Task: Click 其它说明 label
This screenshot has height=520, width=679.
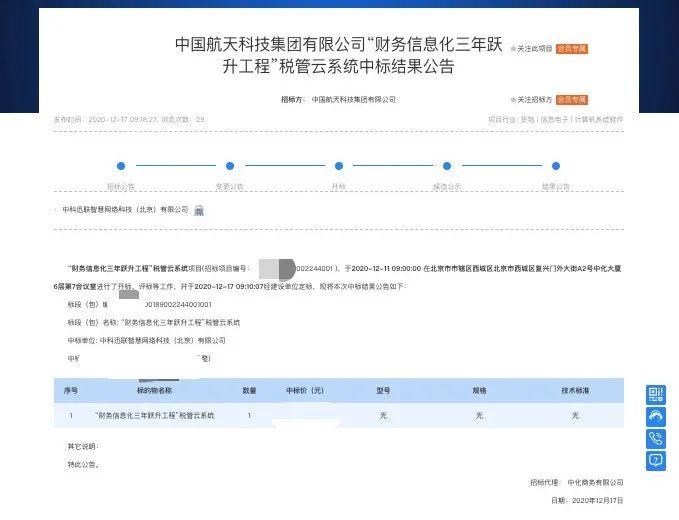Action: pyautogui.click(x=83, y=446)
